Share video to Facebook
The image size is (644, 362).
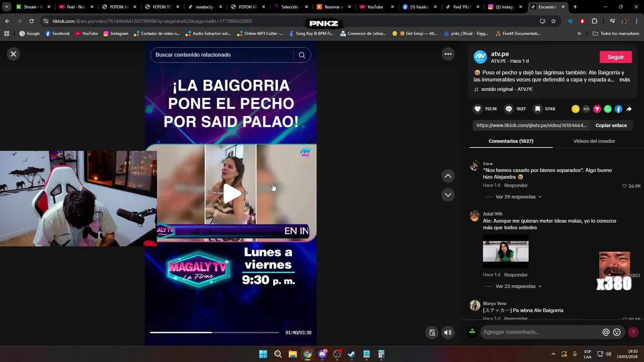[x=618, y=109]
